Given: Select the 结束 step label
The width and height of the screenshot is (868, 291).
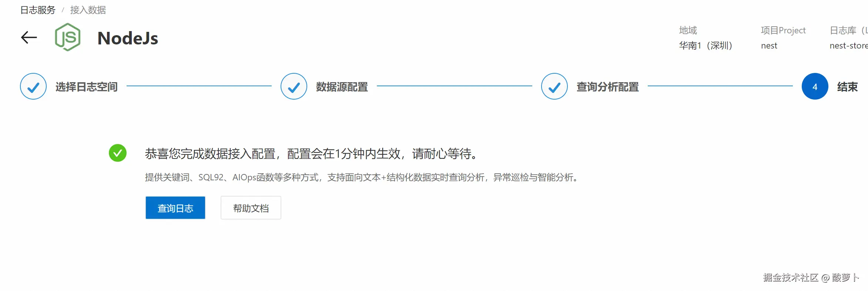Looking at the screenshot, I should [848, 87].
